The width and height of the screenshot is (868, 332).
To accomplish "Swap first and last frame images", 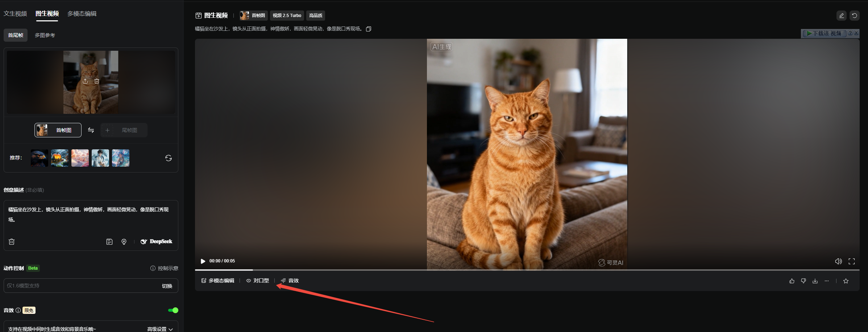I will tap(91, 130).
